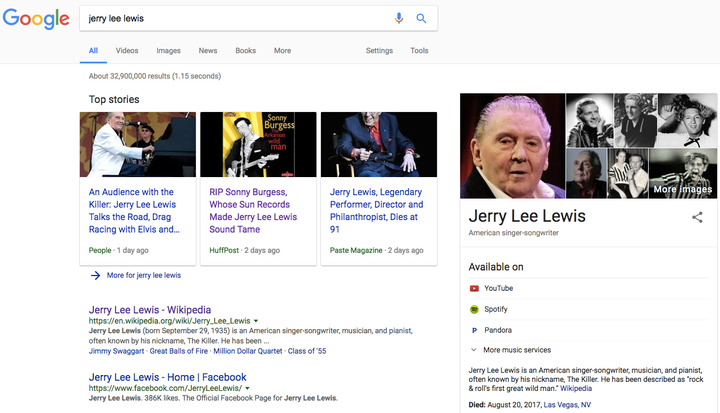Click the Paste Magazine source label
The image size is (720, 413).
click(356, 250)
